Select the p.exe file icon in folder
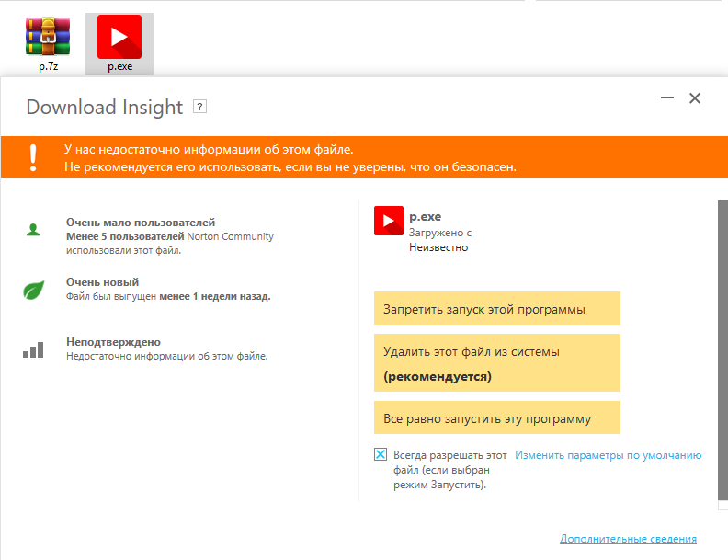This screenshot has width=728, height=560. coord(119,37)
